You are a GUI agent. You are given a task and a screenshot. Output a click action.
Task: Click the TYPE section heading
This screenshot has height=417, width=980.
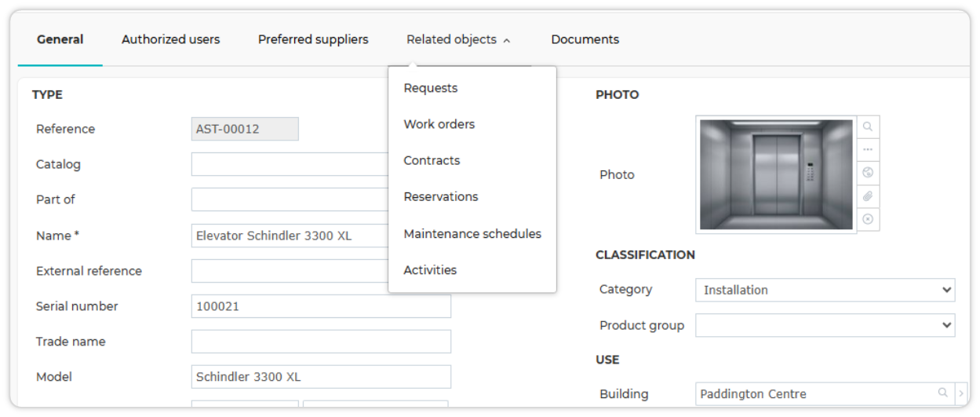47,94
